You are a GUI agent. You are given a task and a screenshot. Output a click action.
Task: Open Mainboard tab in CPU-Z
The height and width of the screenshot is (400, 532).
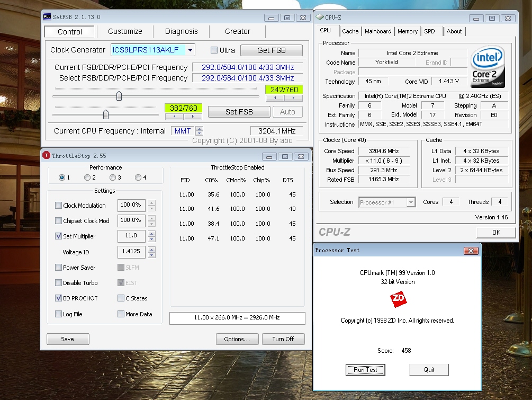point(378,31)
